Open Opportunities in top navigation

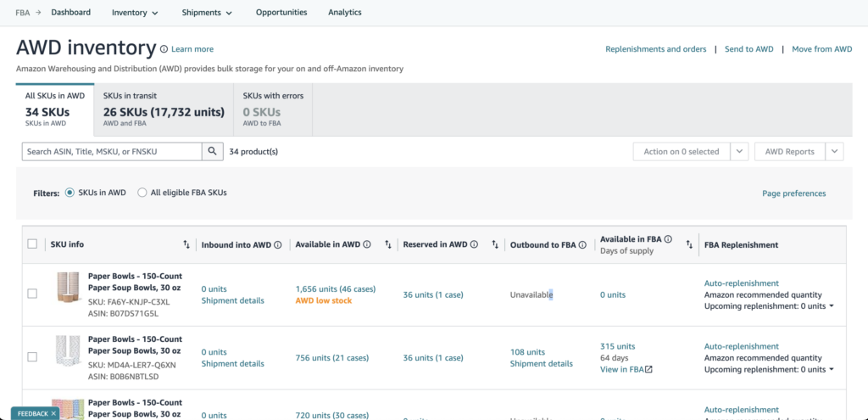pyautogui.click(x=281, y=12)
